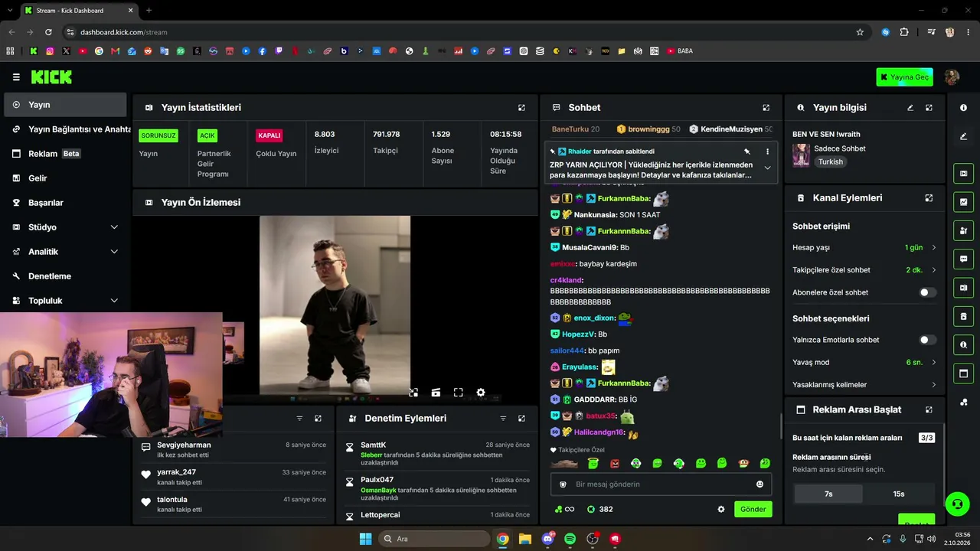Click the green support headset button
Viewport: 980px width, 551px height.
(x=956, y=504)
